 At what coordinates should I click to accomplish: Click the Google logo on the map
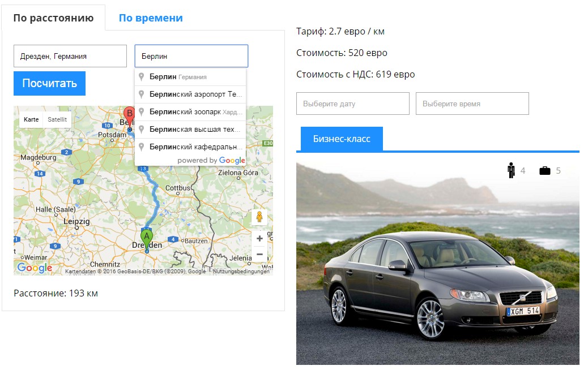pos(35,268)
